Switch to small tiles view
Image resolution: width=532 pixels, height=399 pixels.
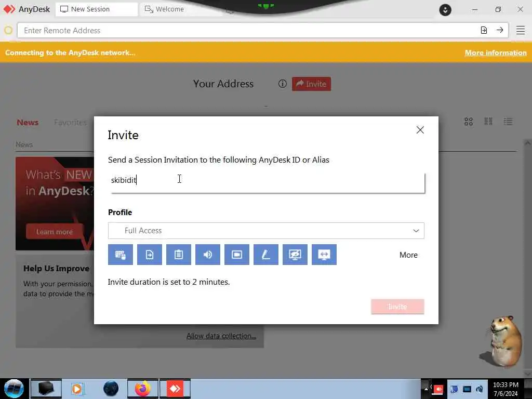click(488, 122)
